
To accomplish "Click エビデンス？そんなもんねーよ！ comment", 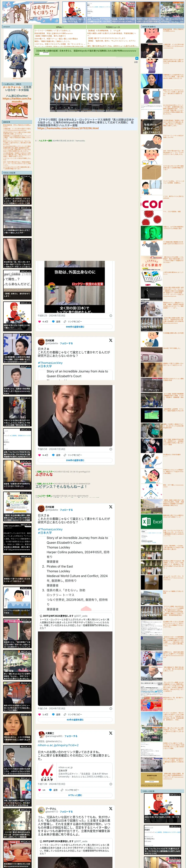I will click(61, 487).
